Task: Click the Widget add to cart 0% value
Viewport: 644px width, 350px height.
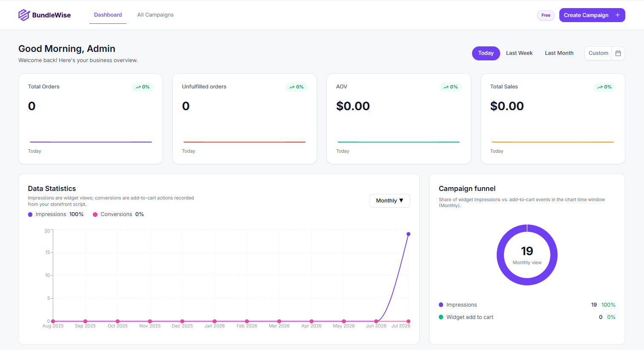Action: tap(611, 317)
